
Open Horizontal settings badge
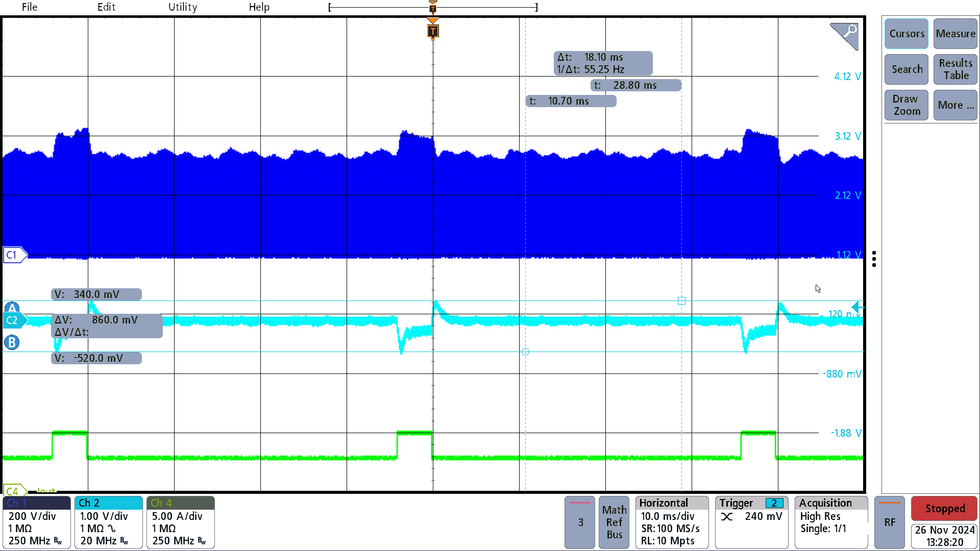pyautogui.click(x=672, y=522)
